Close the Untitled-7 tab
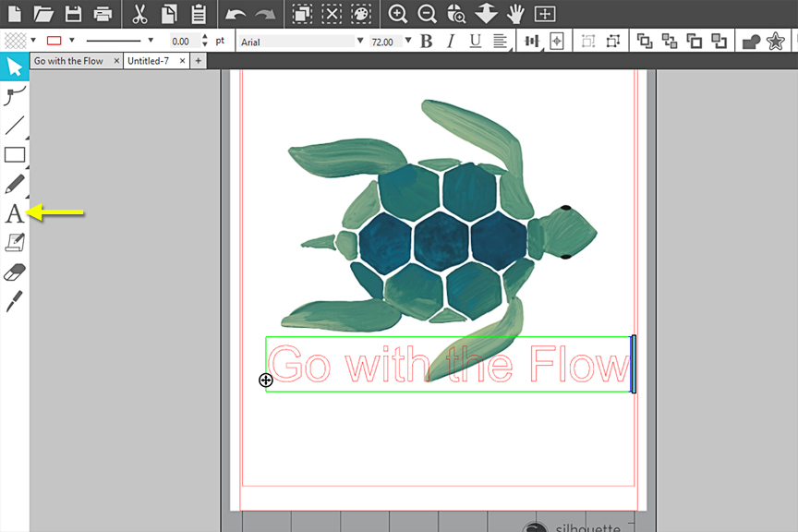 pos(182,61)
